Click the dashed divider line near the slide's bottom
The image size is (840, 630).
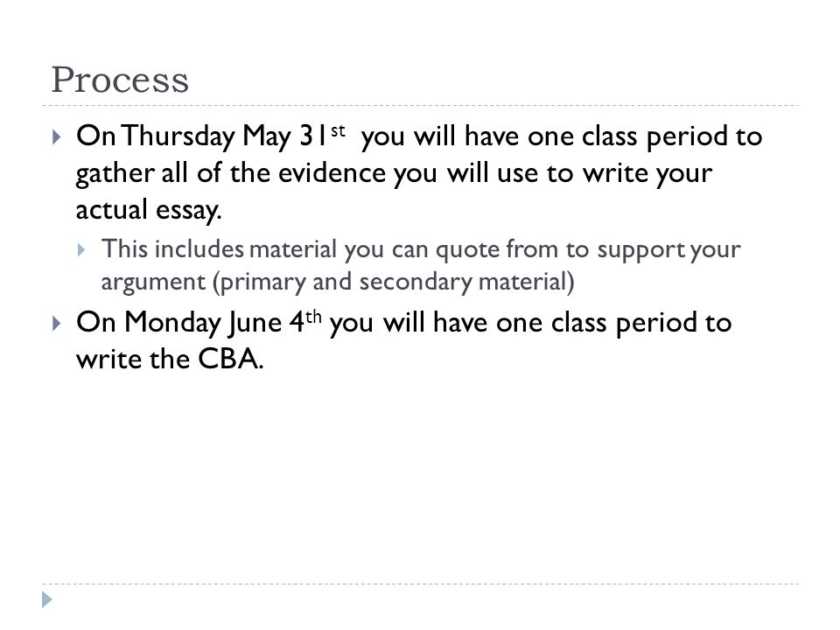[420, 584]
